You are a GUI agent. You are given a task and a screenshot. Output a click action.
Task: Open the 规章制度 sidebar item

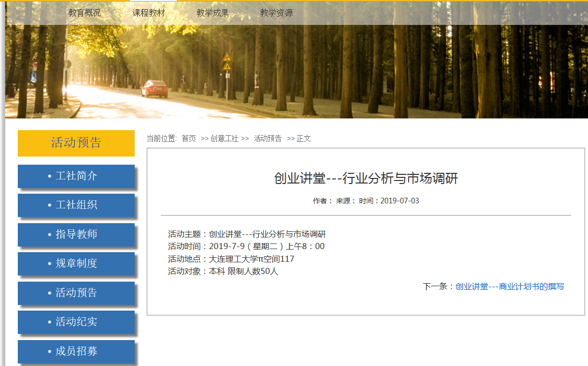76,264
